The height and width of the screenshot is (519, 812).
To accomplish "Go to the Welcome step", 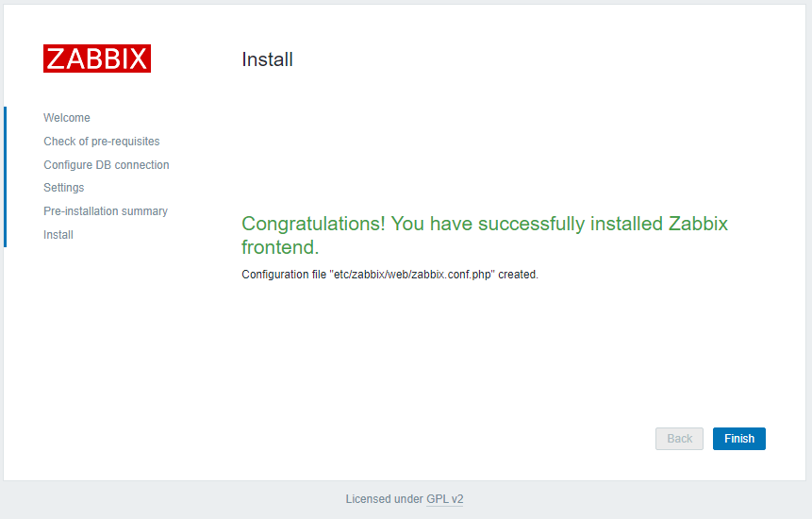I will pyautogui.click(x=67, y=118).
